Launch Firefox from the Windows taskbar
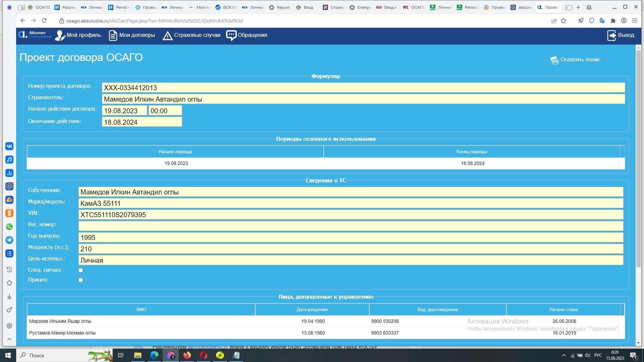 point(187,355)
